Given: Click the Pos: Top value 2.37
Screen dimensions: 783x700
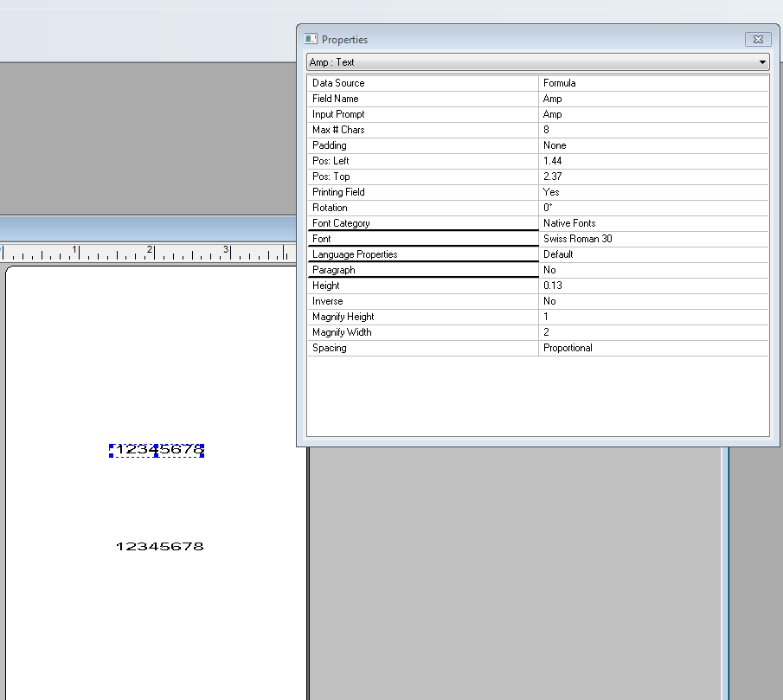Looking at the screenshot, I should click(653, 177).
